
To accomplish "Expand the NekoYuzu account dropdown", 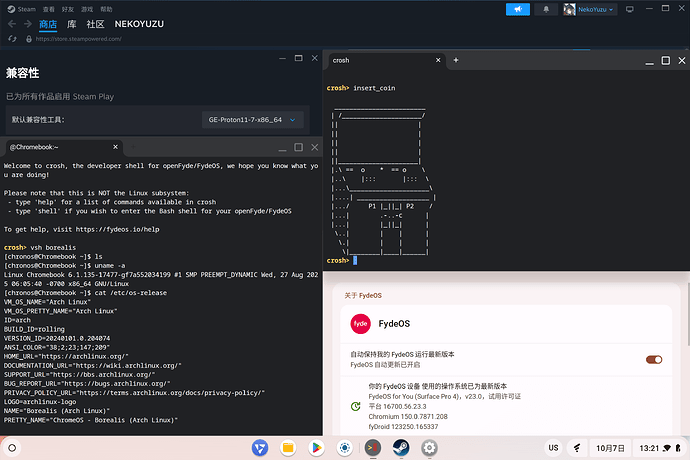I will [595, 9].
